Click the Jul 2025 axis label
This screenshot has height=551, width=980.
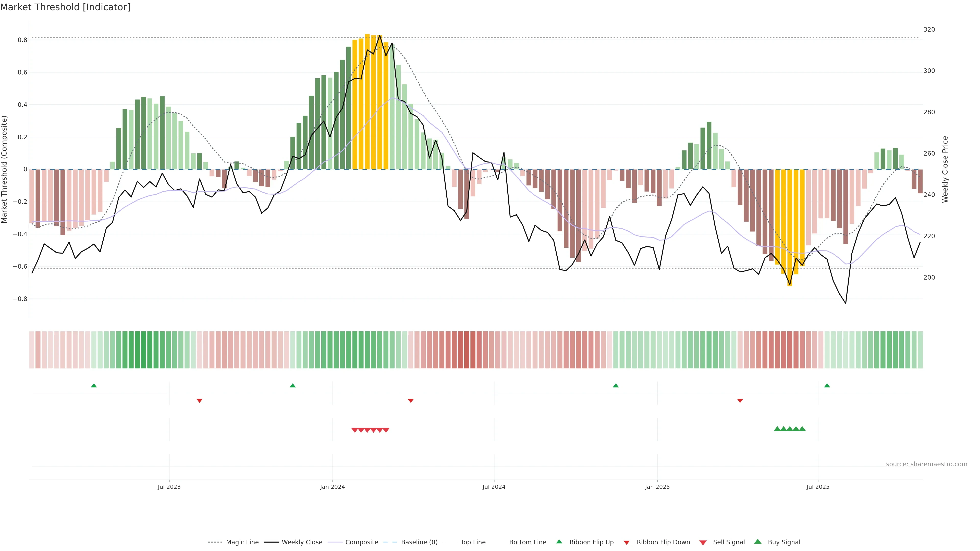pyautogui.click(x=817, y=487)
